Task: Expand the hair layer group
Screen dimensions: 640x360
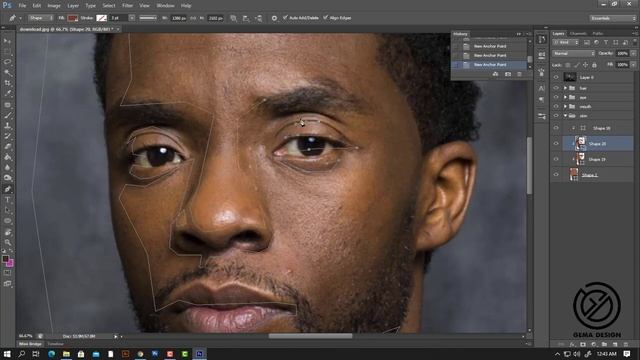Action: coord(565,88)
